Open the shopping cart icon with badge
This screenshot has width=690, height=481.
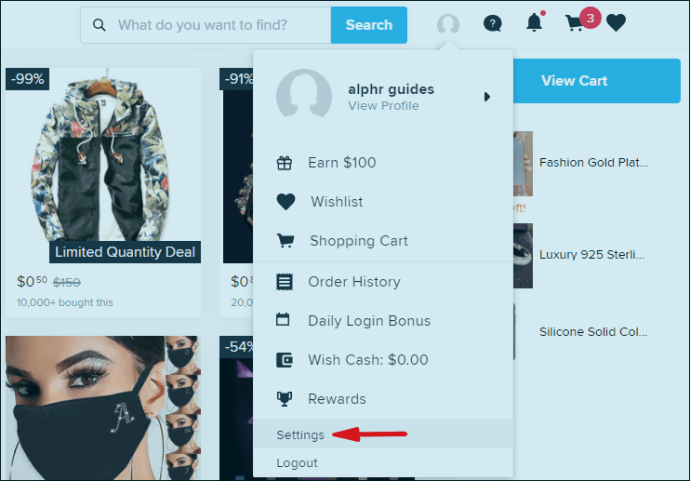(582, 20)
